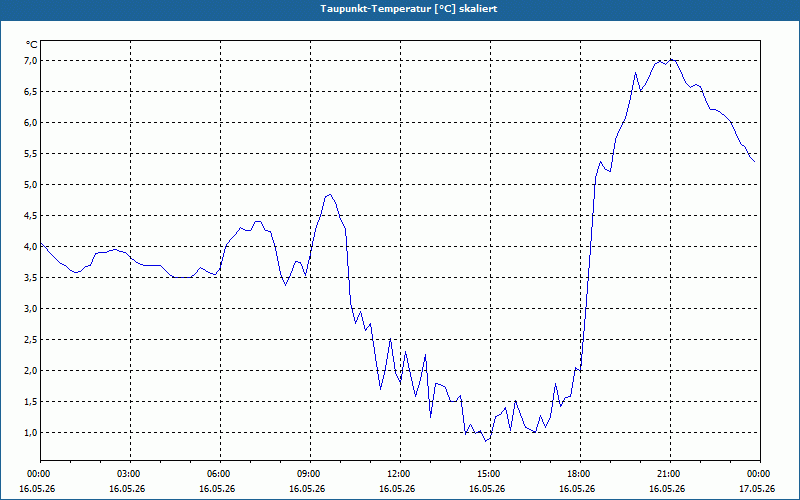Click the 18:00 time label
800x500 pixels.
tap(580, 474)
